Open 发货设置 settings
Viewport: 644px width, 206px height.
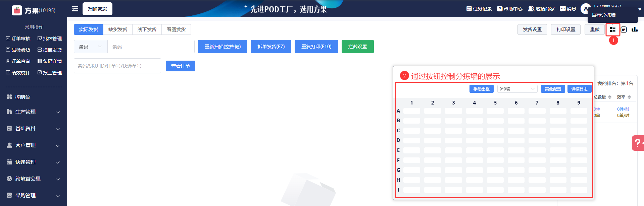[532, 29]
